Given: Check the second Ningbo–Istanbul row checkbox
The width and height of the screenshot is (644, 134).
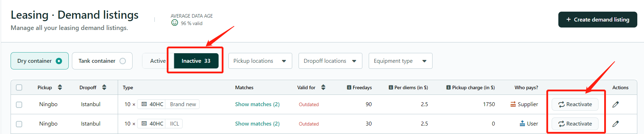Looking at the screenshot, I should pyautogui.click(x=19, y=124).
